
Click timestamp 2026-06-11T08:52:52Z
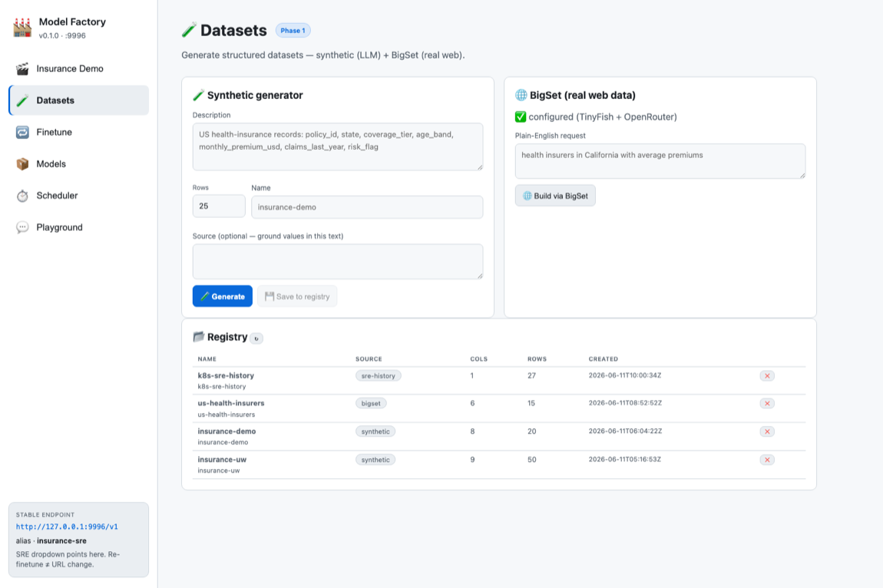(625, 403)
